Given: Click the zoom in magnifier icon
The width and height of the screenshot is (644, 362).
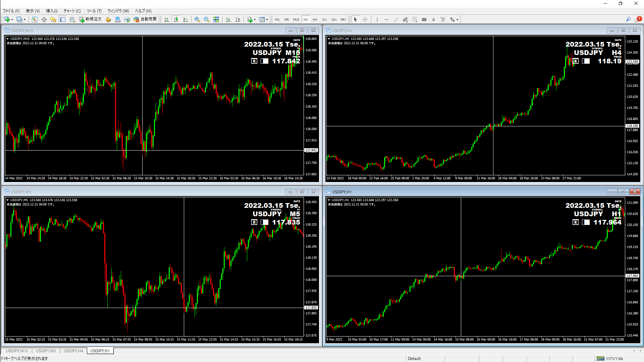Looking at the screenshot, I should point(197,19).
